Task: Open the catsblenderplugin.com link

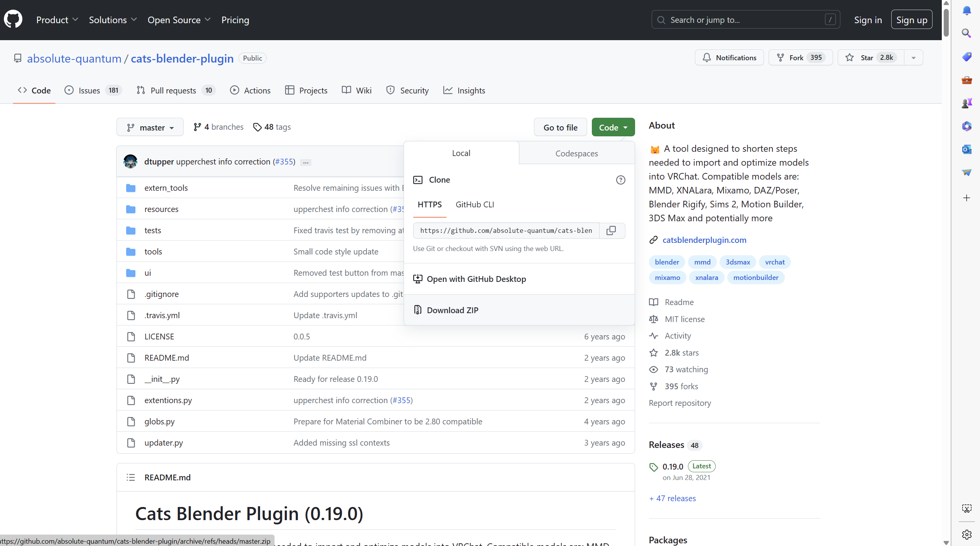Action: (704, 240)
